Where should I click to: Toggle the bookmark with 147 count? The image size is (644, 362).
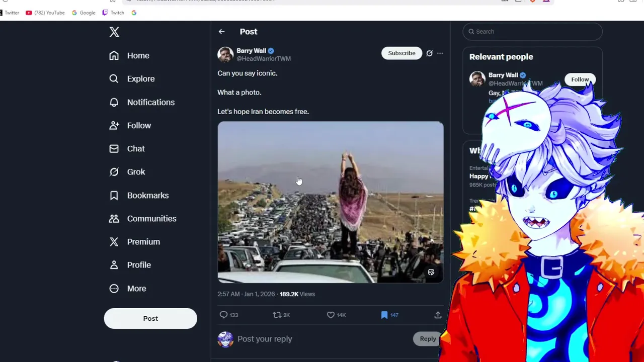(389, 315)
